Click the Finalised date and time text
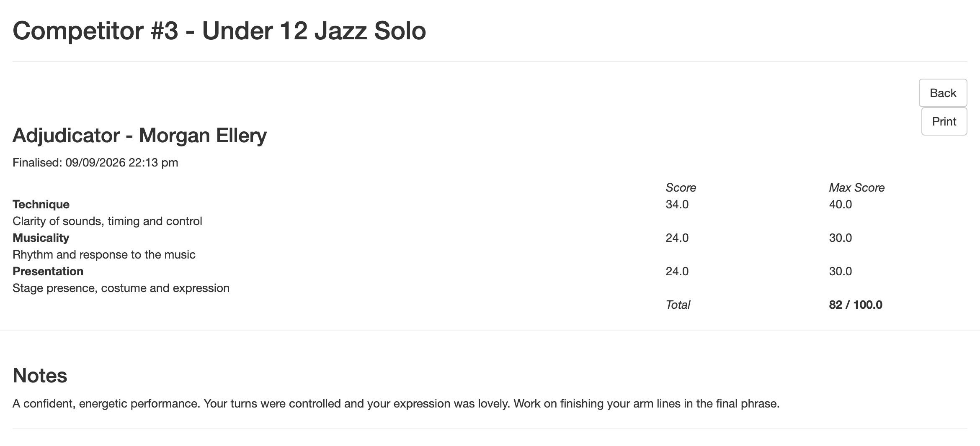Screen dimensions: 980x446 [95, 162]
